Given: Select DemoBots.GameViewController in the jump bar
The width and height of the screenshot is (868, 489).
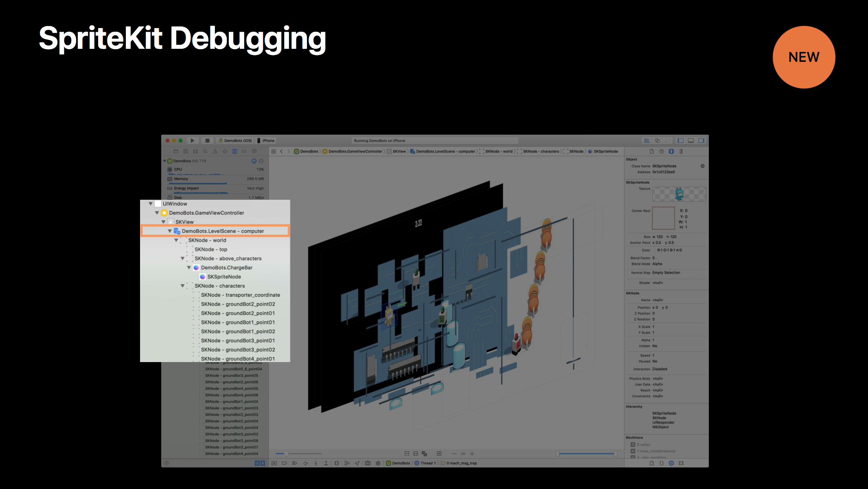Looking at the screenshot, I should click(x=355, y=151).
